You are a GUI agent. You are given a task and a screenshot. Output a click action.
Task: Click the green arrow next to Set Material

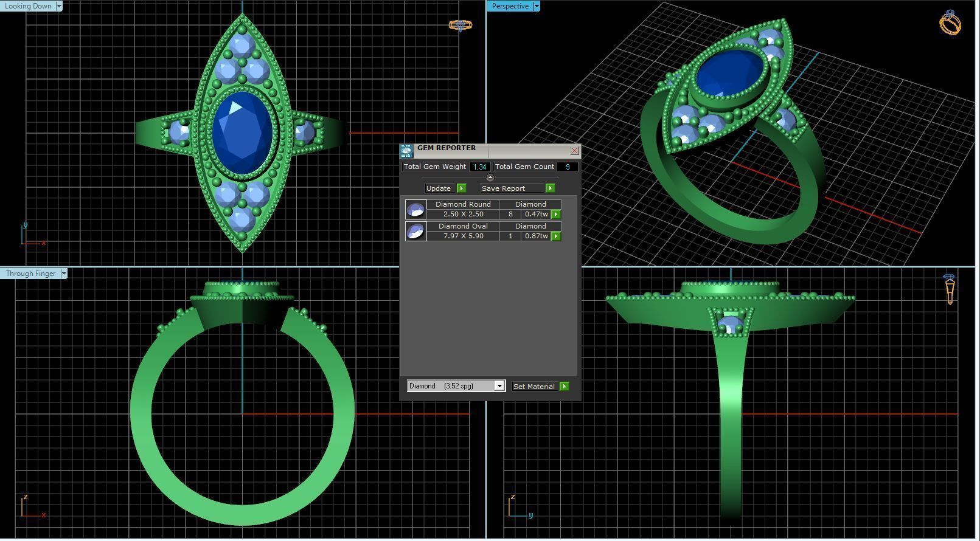click(x=565, y=387)
